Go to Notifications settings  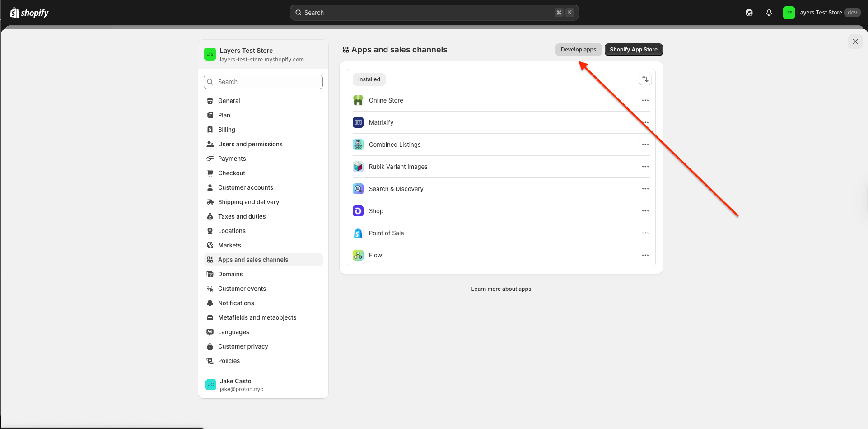[263, 303]
